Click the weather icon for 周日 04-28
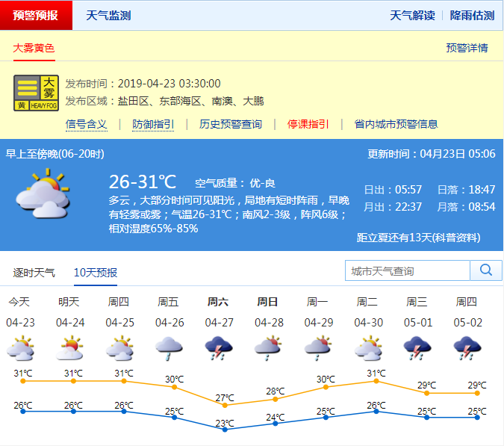Viewport: 504px width, 446px height. (268, 348)
